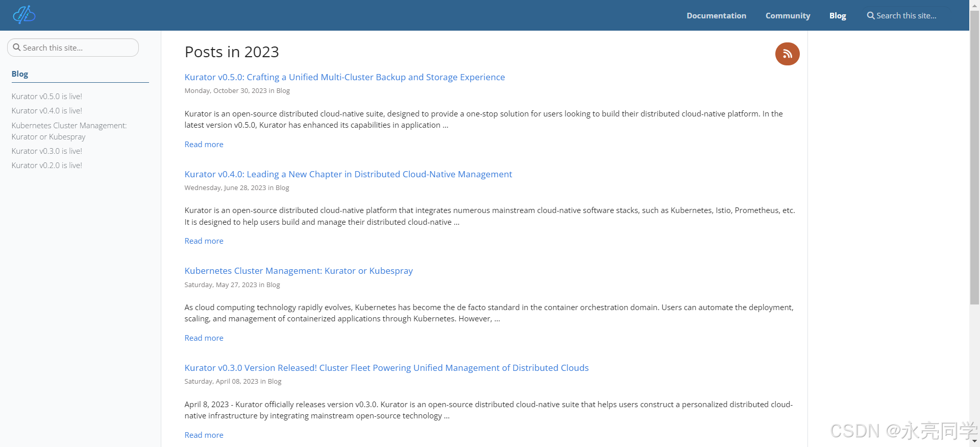Click the magnifier icon in header search
This screenshot has width=980, height=447.
pos(871,15)
